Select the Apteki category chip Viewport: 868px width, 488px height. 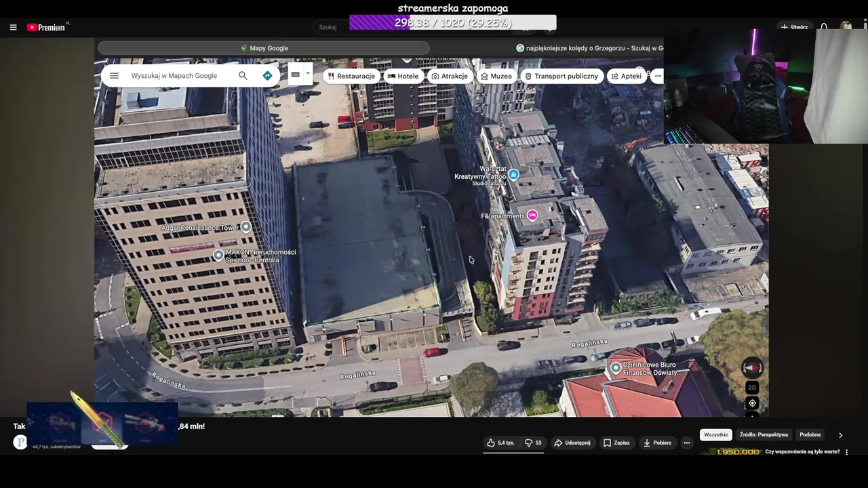pos(626,76)
